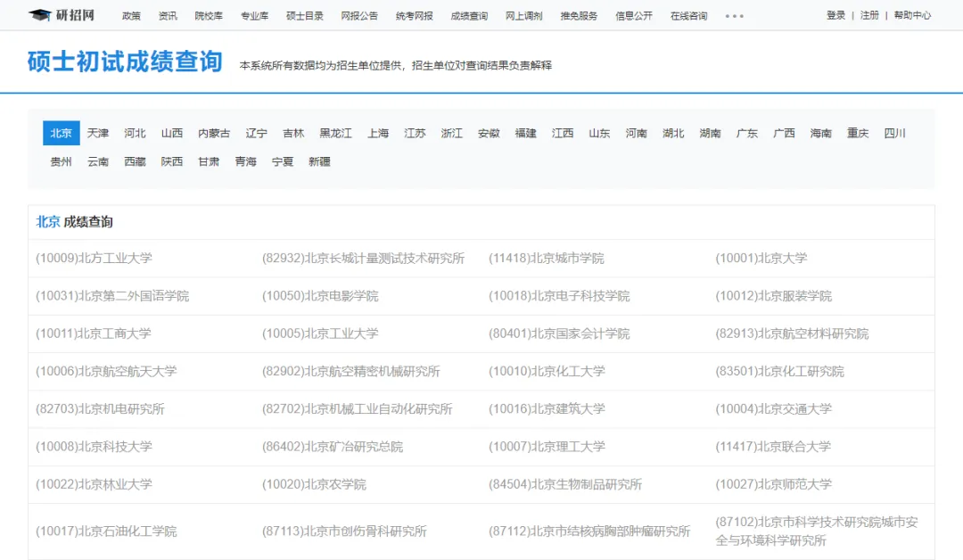The width and height of the screenshot is (963, 560).
Task: Open (10031)北京第二外国语学院 link
Action: click(112, 296)
